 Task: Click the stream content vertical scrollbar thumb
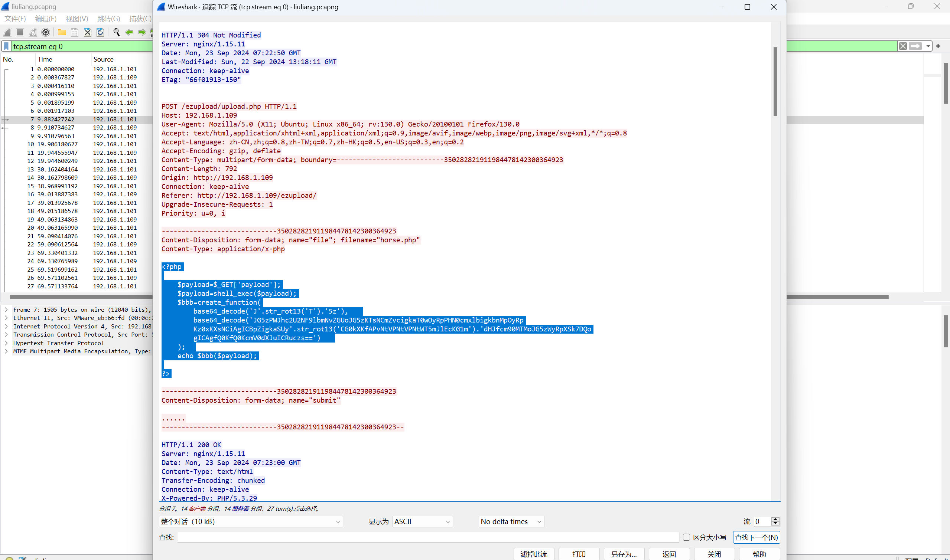tap(775, 82)
